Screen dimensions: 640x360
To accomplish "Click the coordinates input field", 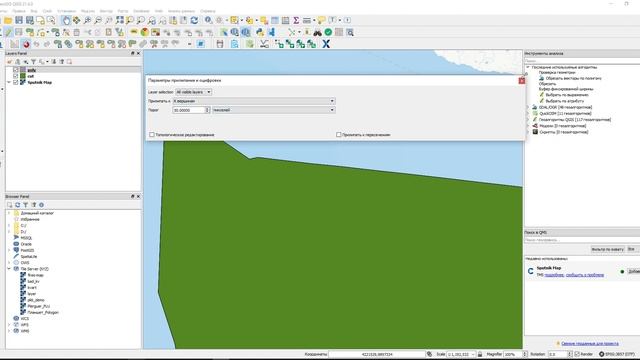I will pos(377,354).
